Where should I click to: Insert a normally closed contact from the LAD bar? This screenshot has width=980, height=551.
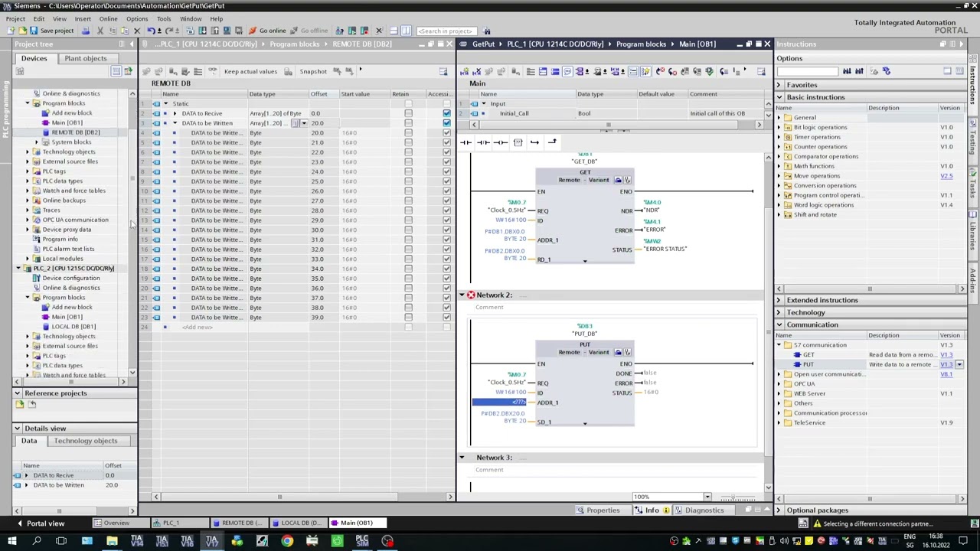483,142
